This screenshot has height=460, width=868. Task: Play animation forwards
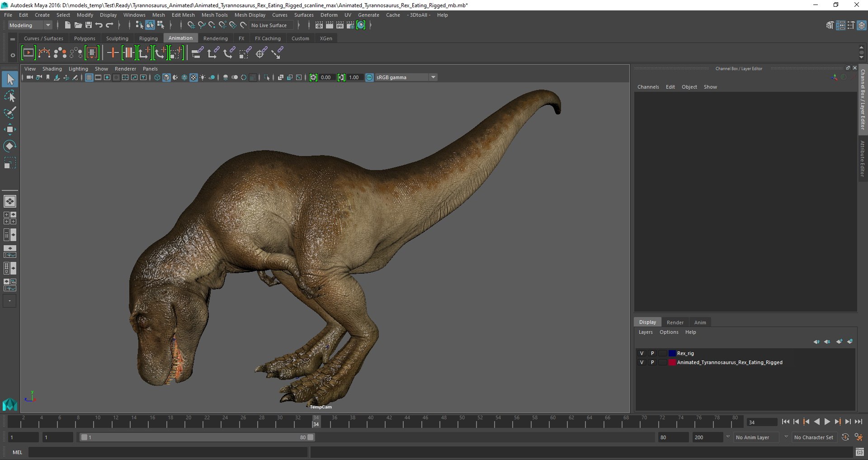pos(827,422)
